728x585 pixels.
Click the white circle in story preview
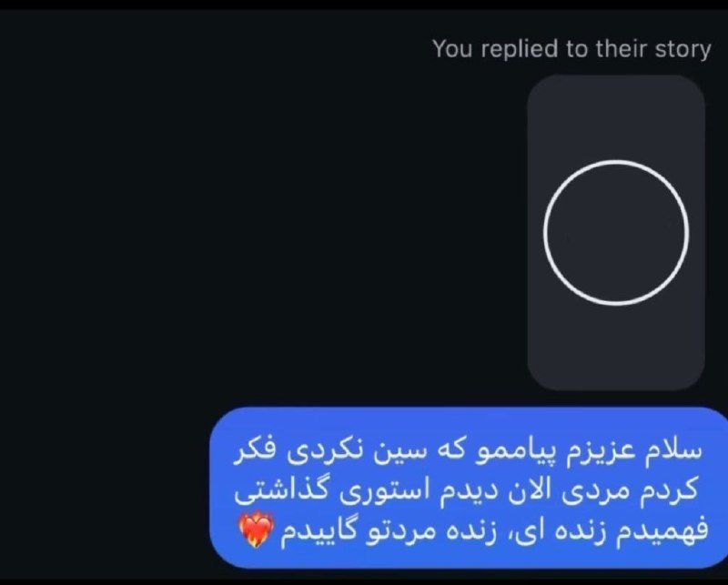tap(616, 233)
